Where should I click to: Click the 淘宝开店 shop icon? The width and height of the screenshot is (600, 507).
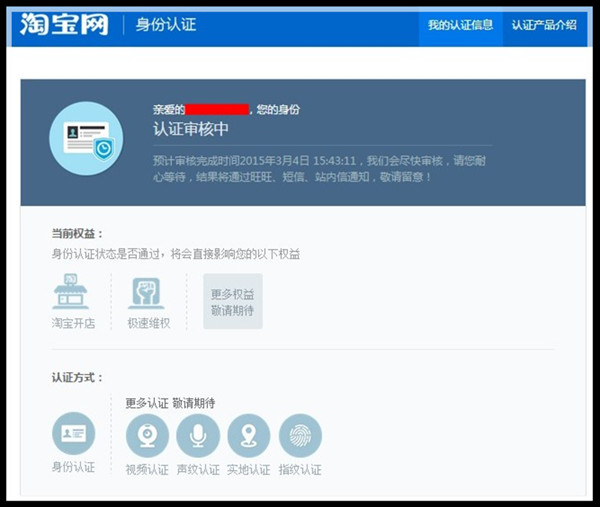click(70, 293)
